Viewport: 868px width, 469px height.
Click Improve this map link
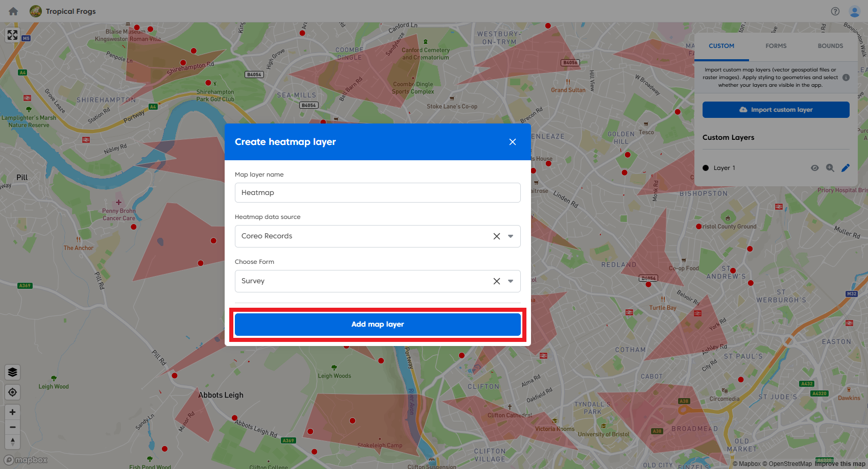coord(840,464)
